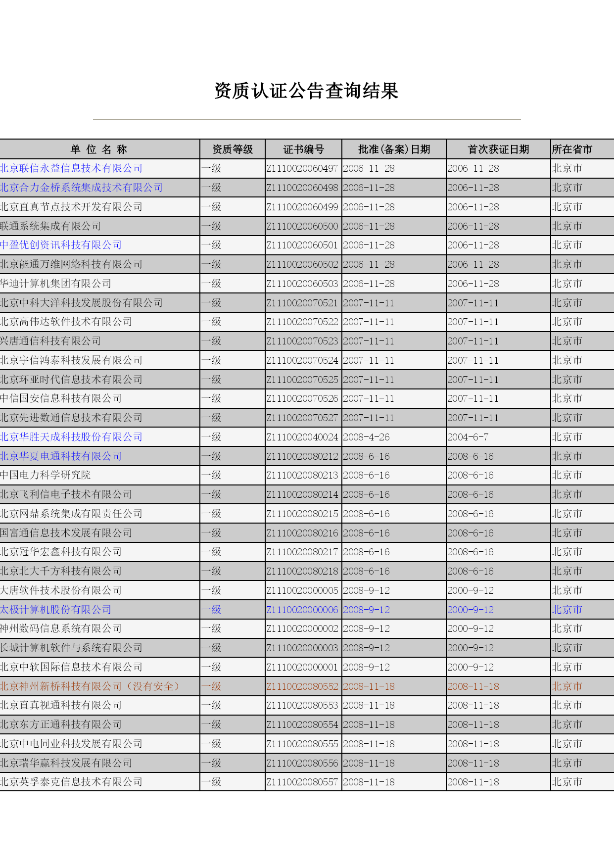The width and height of the screenshot is (614, 868).
Task: Click the 批准(备案)日期 column header
Action: coord(394,149)
